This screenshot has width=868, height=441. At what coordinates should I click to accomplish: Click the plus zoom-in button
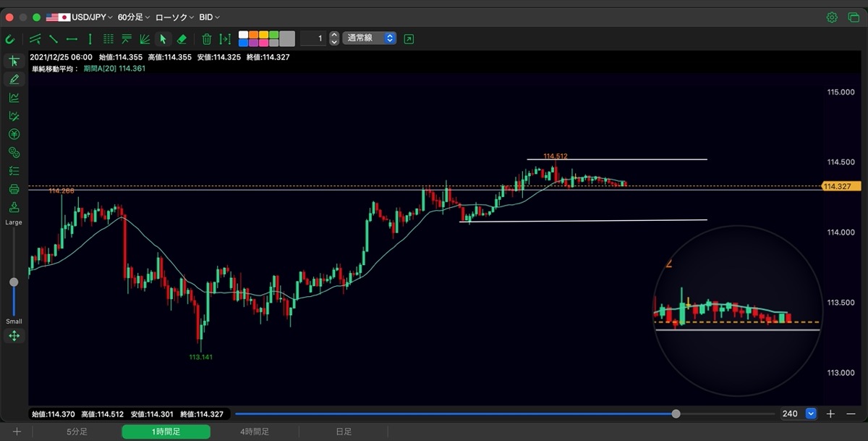click(x=831, y=413)
